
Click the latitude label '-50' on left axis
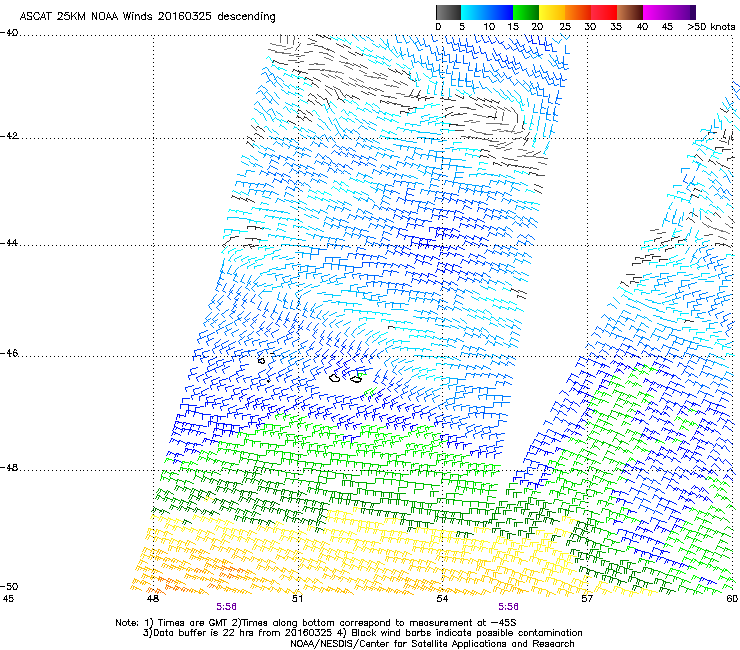click(9, 586)
